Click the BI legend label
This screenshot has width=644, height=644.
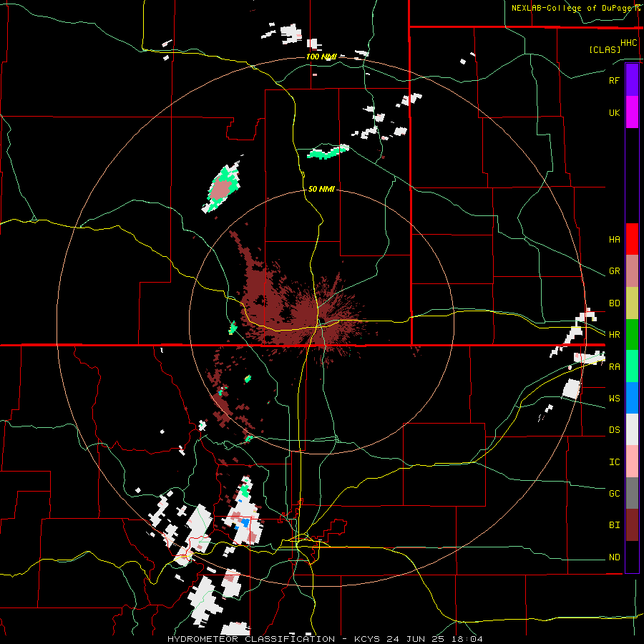click(x=614, y=525)
